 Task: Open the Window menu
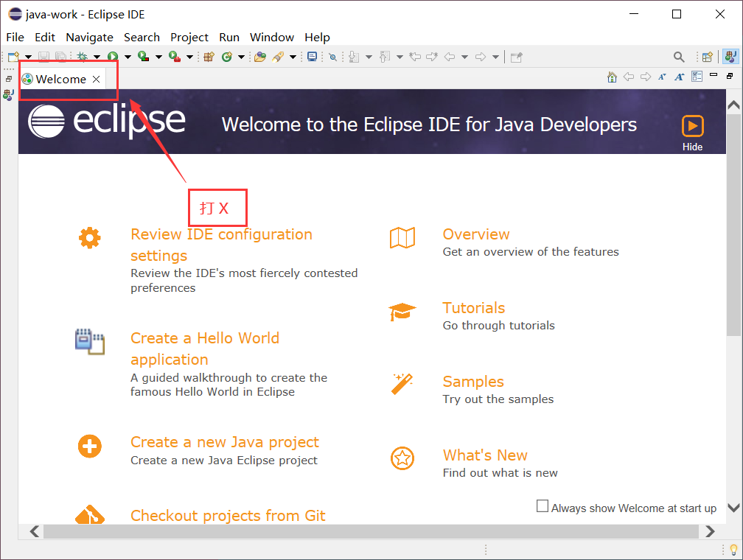click(x=272, y=37)
